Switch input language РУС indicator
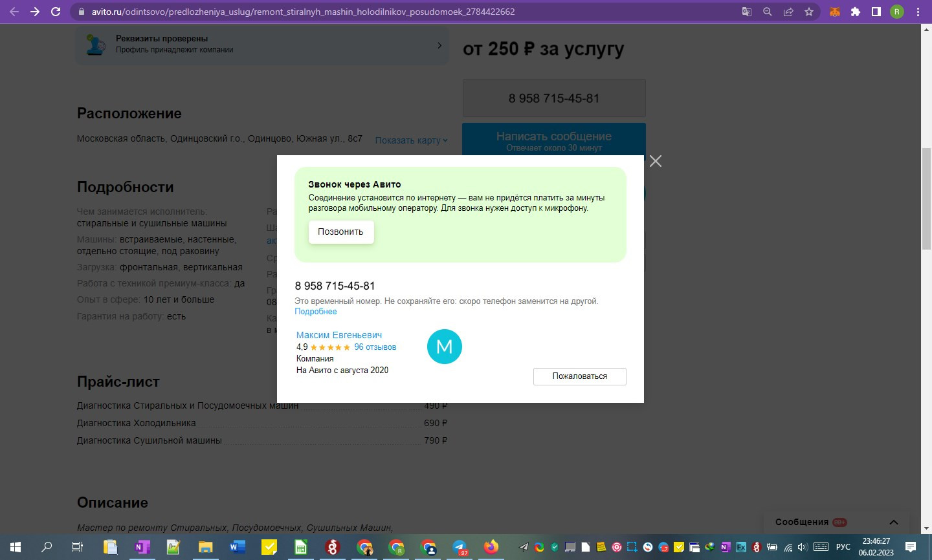932x560 pixels. [843, 547]
